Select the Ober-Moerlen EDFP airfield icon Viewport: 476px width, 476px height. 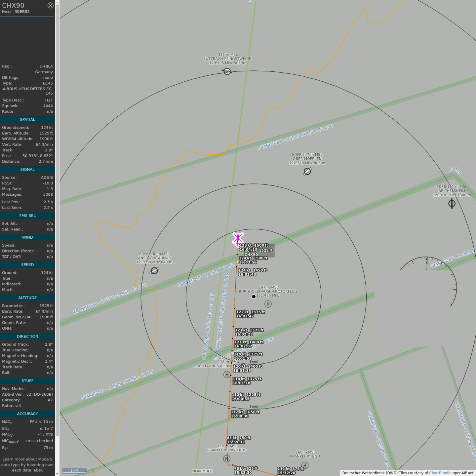point(307,171)
